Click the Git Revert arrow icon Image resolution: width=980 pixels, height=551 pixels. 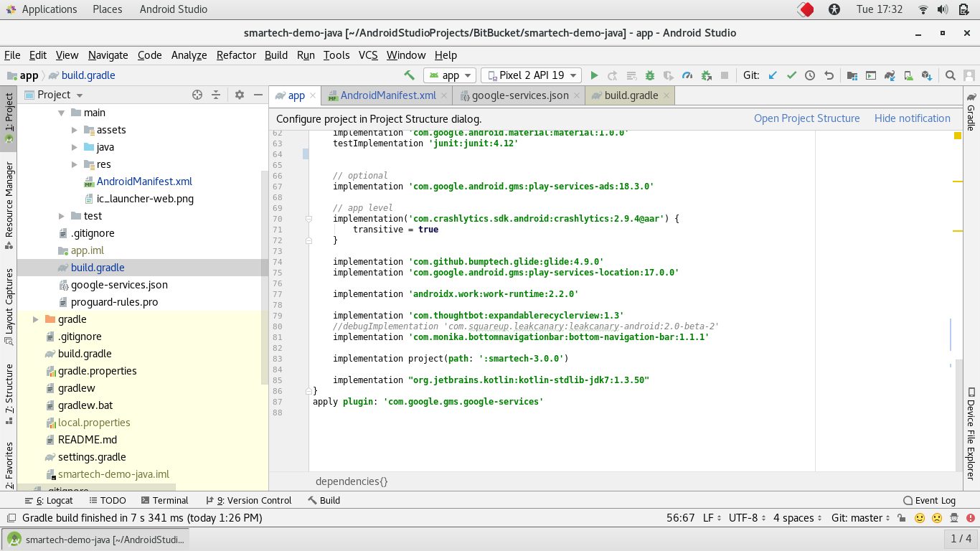[x=829, y=75]
